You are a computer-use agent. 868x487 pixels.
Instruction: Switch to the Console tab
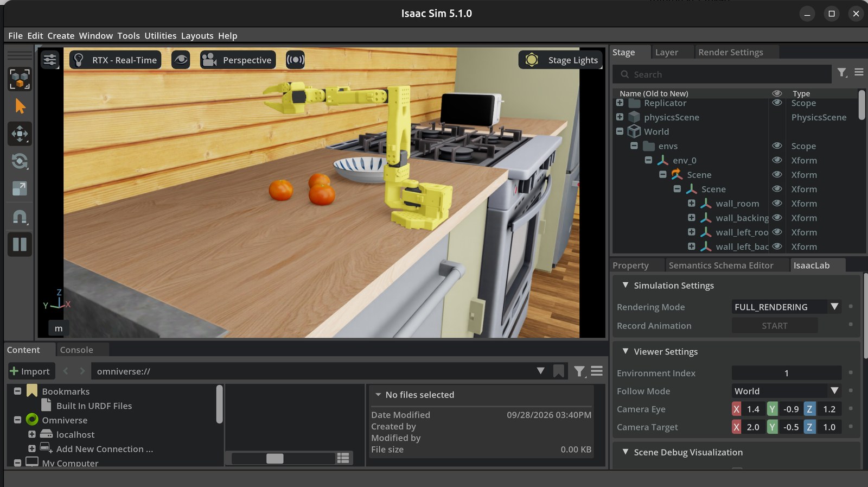click(76, 350)
